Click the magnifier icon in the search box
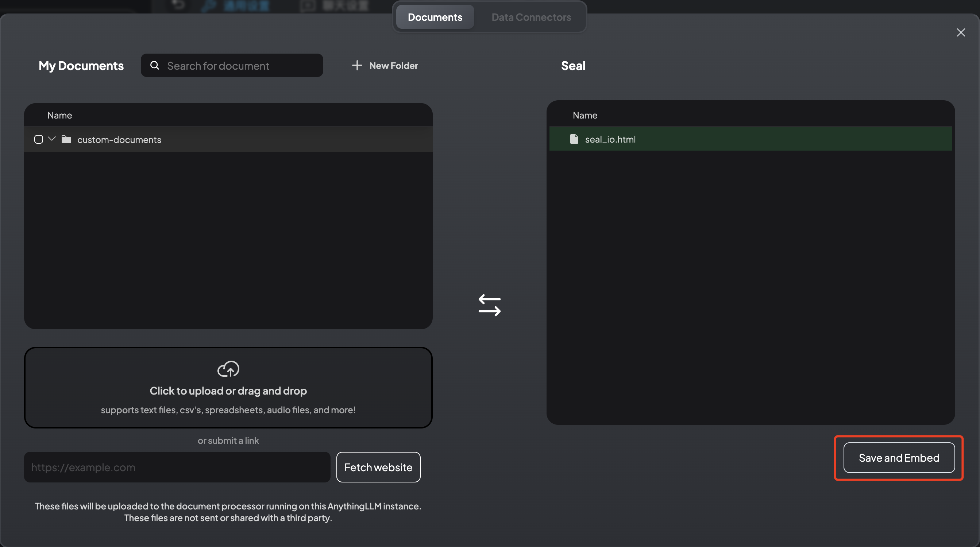This screenshot has height=547, width=980. (154, 65)
